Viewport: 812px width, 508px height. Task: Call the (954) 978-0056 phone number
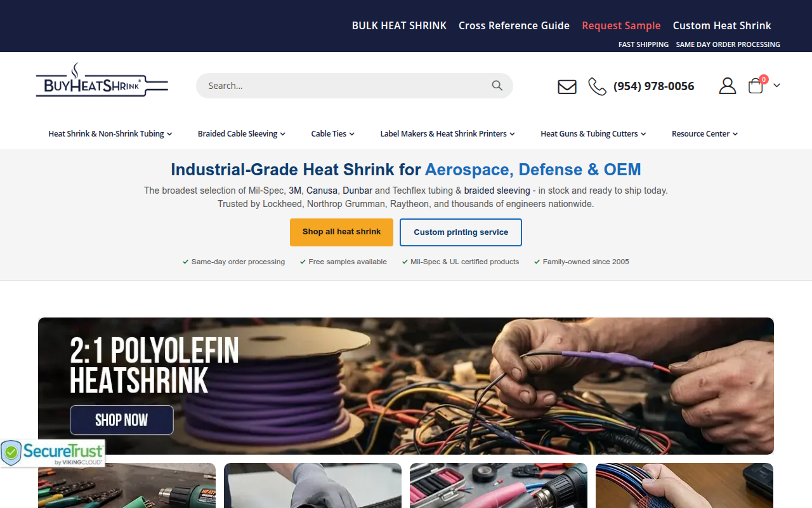tap(654, 86)
